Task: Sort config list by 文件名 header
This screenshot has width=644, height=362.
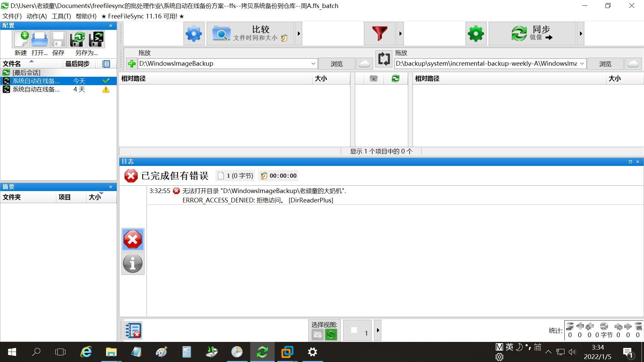Action: coord(32,64)
